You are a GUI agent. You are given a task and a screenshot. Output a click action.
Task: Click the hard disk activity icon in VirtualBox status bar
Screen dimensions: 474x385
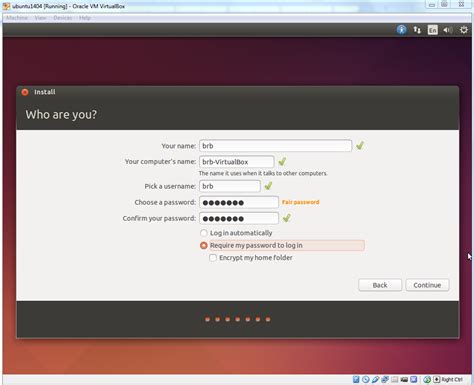coord(356,379)
